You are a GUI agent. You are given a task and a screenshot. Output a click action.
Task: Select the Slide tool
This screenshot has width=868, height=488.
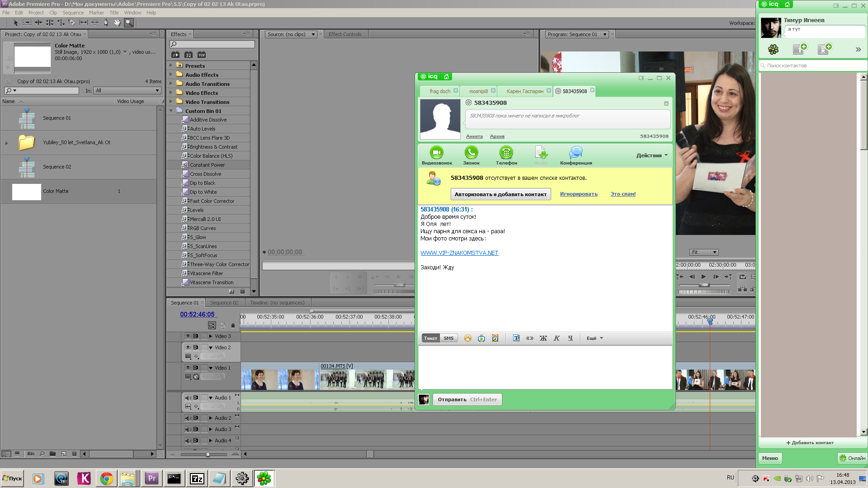pyautogui.click(x=95, y=23)
